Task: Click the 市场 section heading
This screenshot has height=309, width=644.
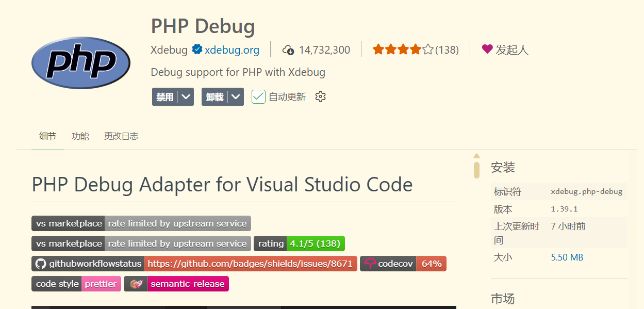Action: [503, 299]
